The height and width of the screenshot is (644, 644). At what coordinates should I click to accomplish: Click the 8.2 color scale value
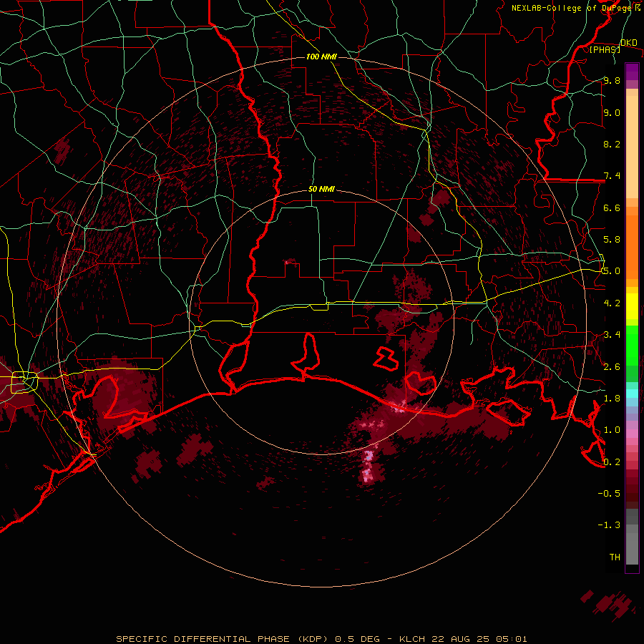pos(612,144)
